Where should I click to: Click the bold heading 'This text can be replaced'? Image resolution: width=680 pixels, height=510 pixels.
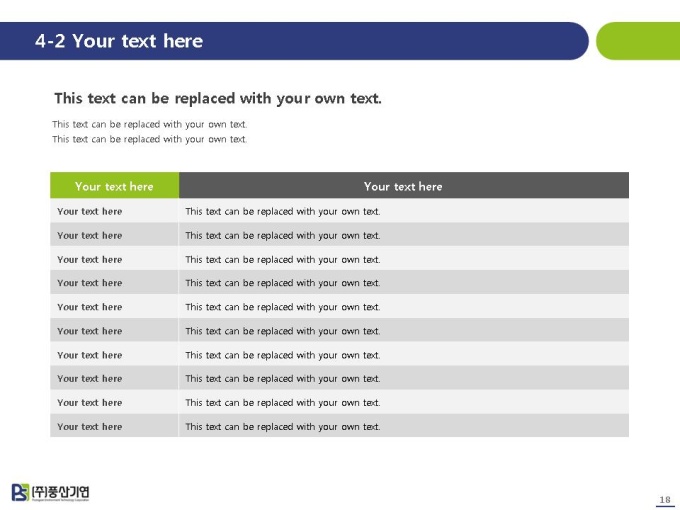click(x=218, y=98)
